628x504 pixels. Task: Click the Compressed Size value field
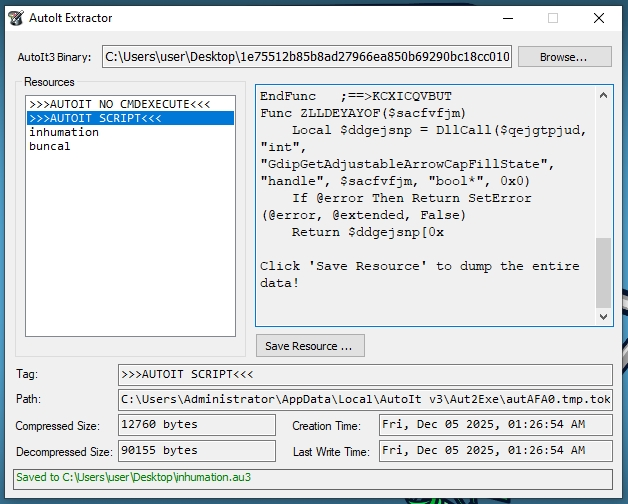[x=197, y=425]
